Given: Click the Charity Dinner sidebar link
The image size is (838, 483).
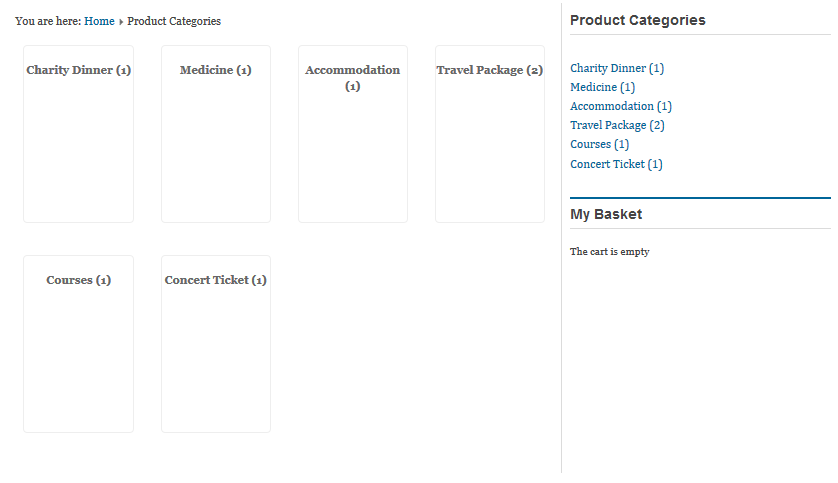Looking at the screenshot, I should coord(608,68).
